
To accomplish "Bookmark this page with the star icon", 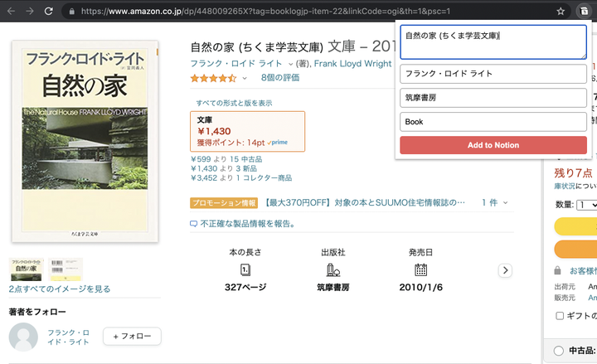I will tap(561, 12).
